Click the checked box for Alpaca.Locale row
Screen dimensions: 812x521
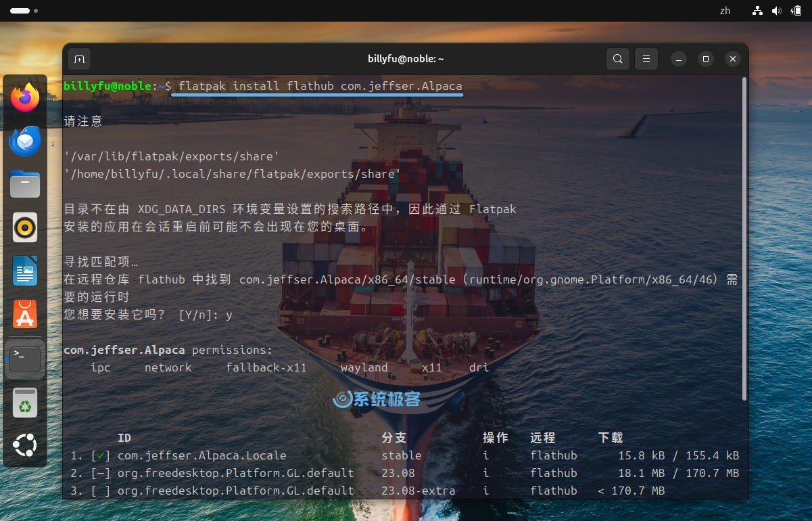[x=100, y=455]
